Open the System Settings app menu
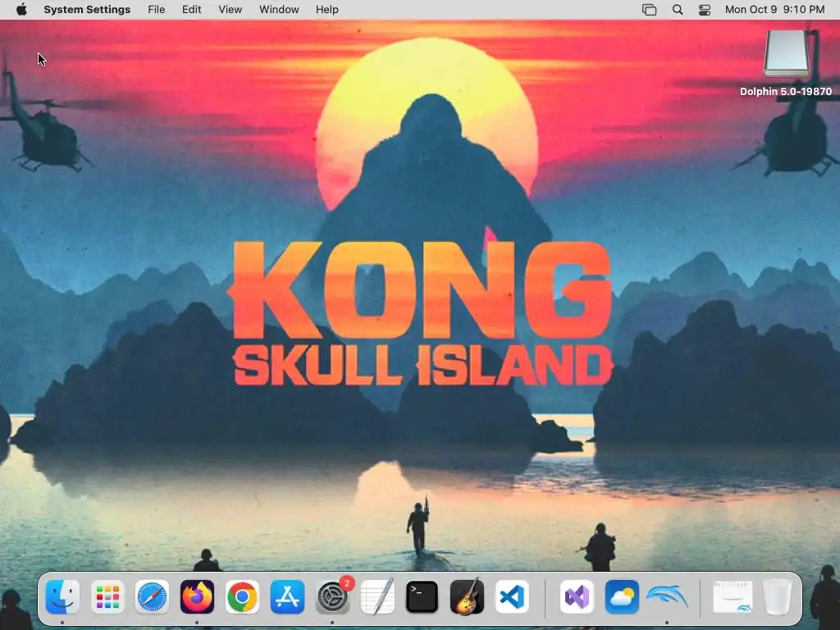 (x=87, y=10)
